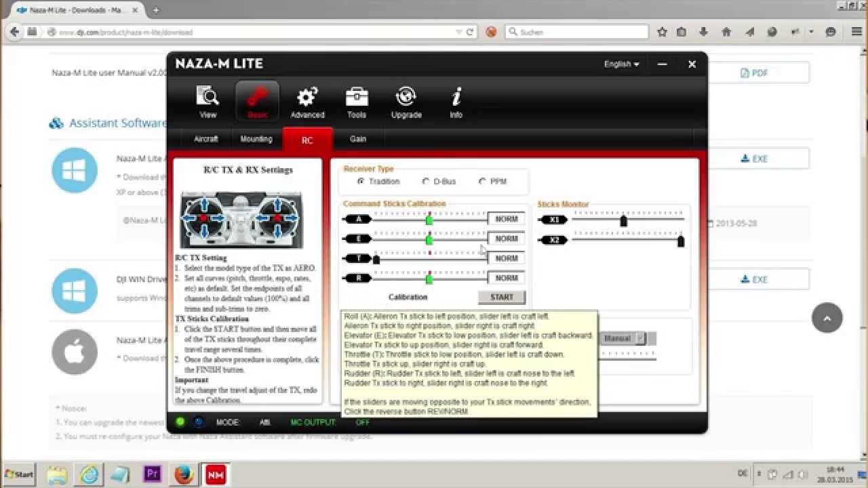Open the Upgrade section
This screenshot has height=488, width=868.
[406, 102]
